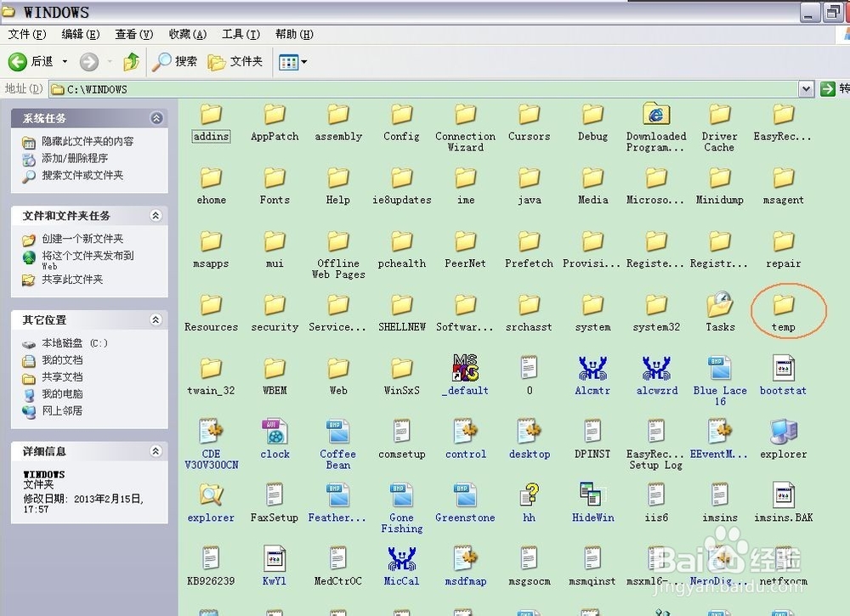The height and width of the screenshot is (616, 850).
Task: Go back with the 后退 button
Action: [x=31, y=62]
